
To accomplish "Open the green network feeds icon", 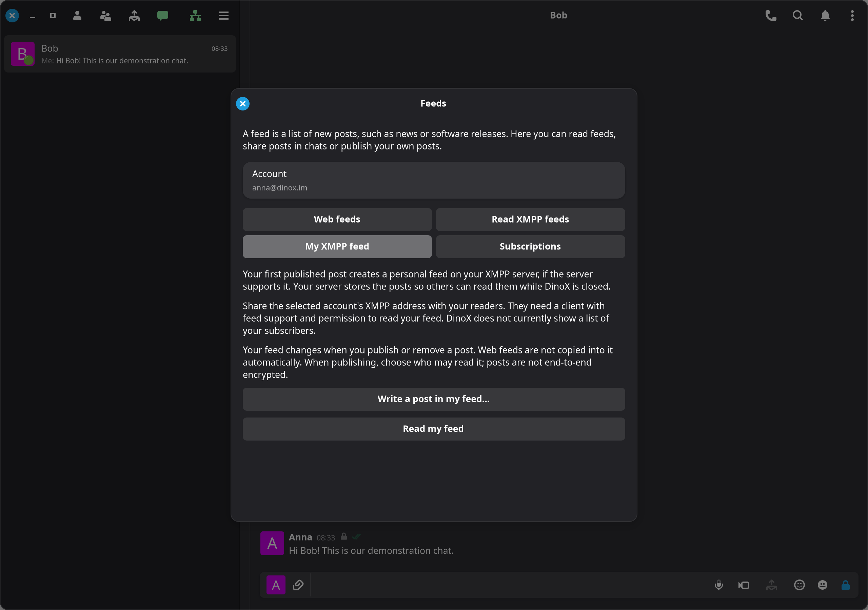I will pos(195,16).
